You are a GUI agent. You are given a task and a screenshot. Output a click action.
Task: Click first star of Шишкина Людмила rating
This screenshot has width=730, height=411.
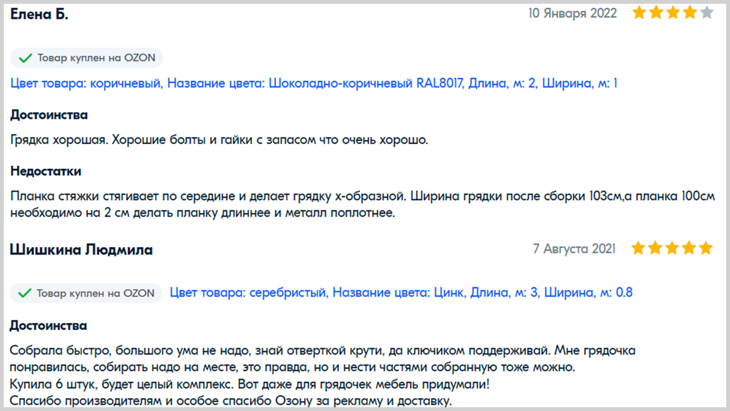638,248
